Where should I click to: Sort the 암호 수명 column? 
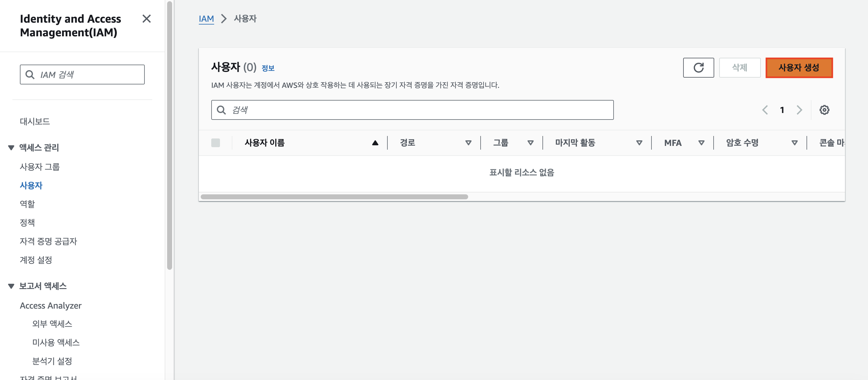pyautogui.click(x=794, y=143)
